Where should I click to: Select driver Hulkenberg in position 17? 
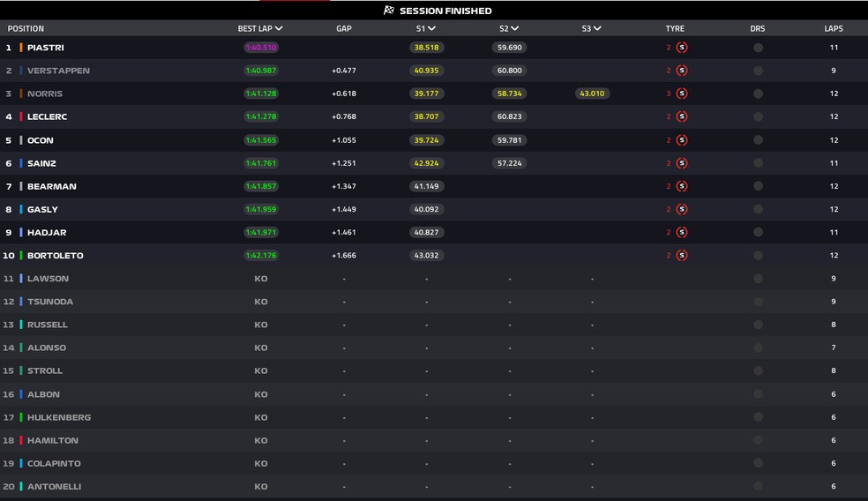[x=59, y=417]
